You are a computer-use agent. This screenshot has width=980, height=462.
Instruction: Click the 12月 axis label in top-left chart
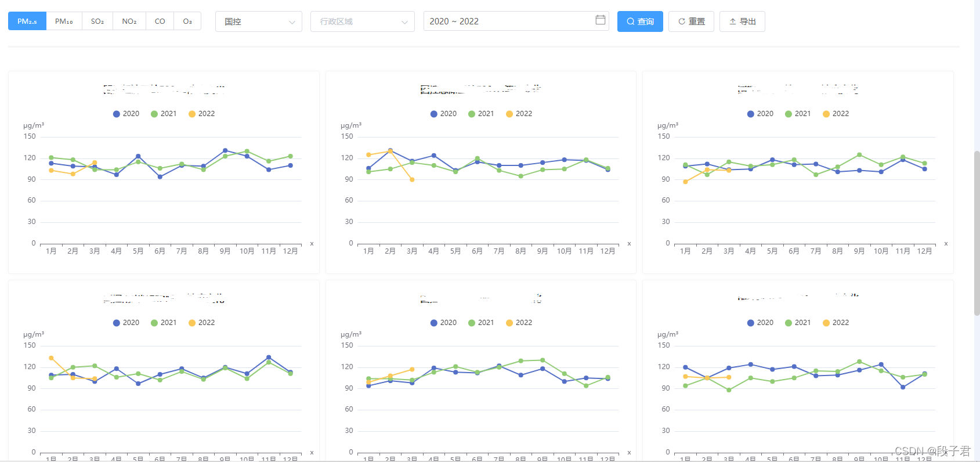[291, 251]
